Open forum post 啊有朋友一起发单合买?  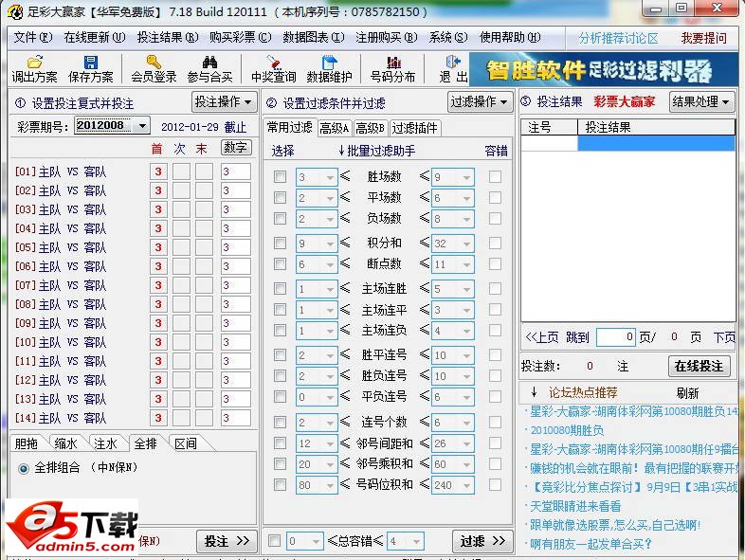(591, 544)
